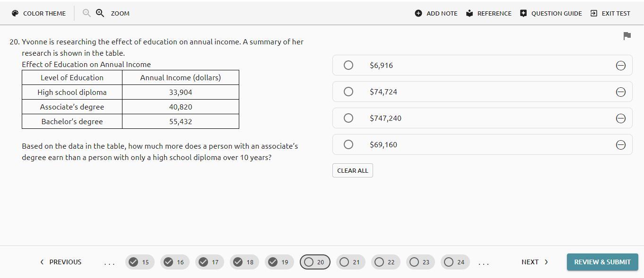Jump to question 21
This screenshot has width=644, height=278.
[x=350, y=262]
